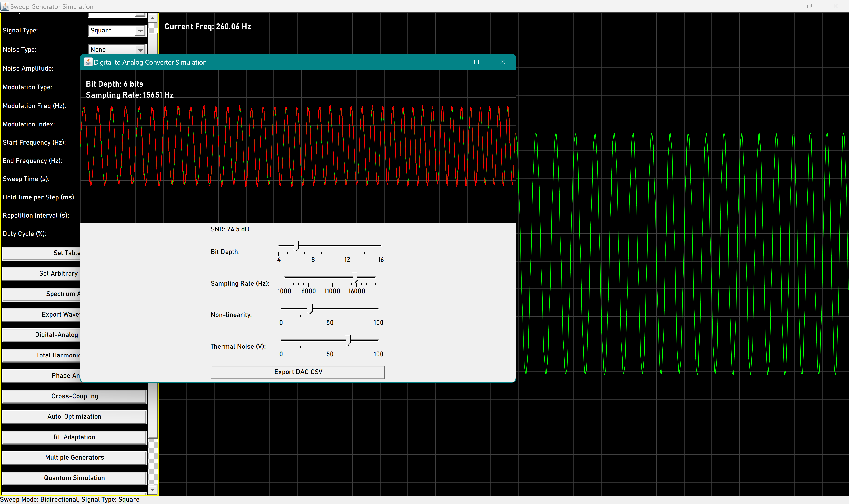Restore down the main Sweep Generator window
The width and height of the screenshot is (849, 504).
coord(809,6)
